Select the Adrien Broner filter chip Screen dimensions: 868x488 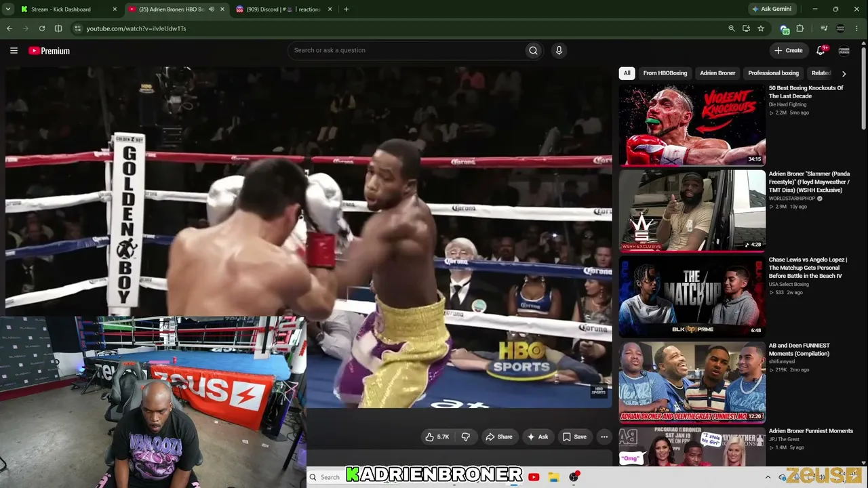tap(717, 73)
